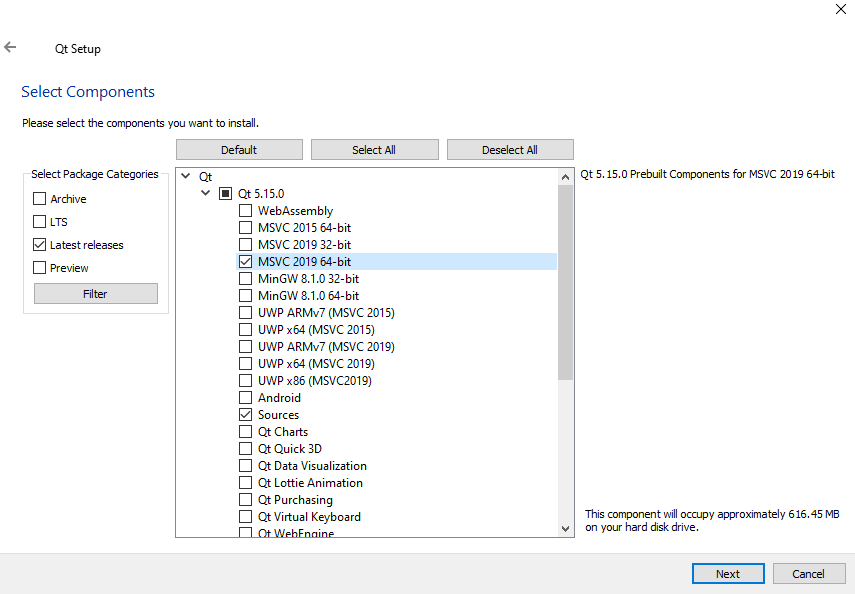The height and width of the screenshot is (594, 855).
Task: Check UWP x64 (MSVC 2019) checkbox
Action: click(245, 363)
